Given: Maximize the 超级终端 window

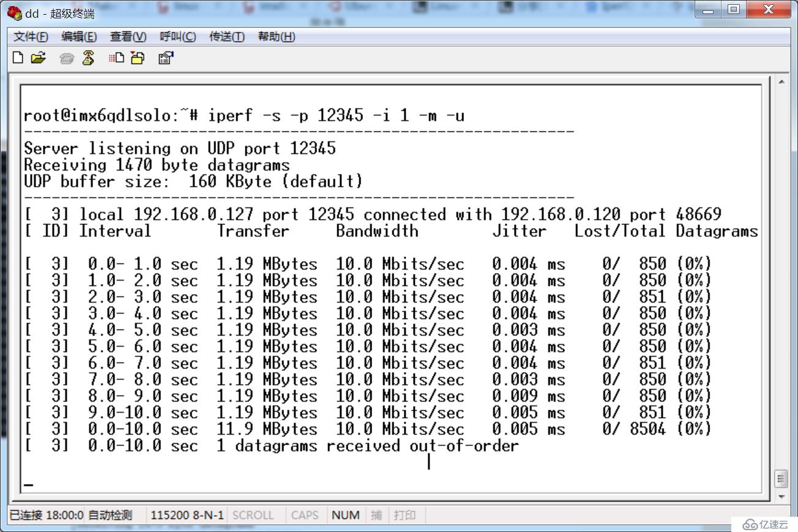Looking at the screenshot, I should (x=734, y=10).
